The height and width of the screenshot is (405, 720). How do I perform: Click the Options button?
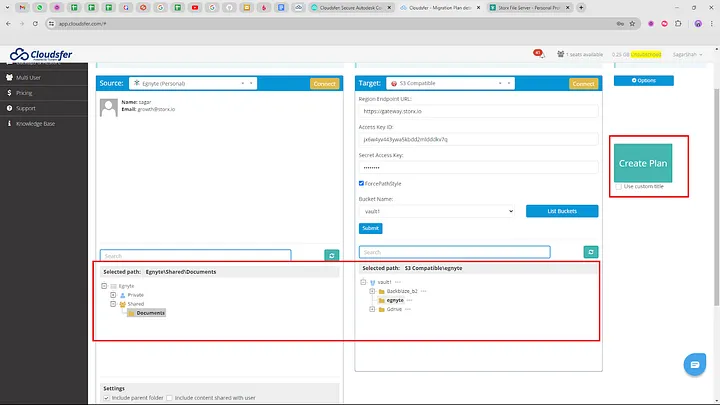point(644,80)
